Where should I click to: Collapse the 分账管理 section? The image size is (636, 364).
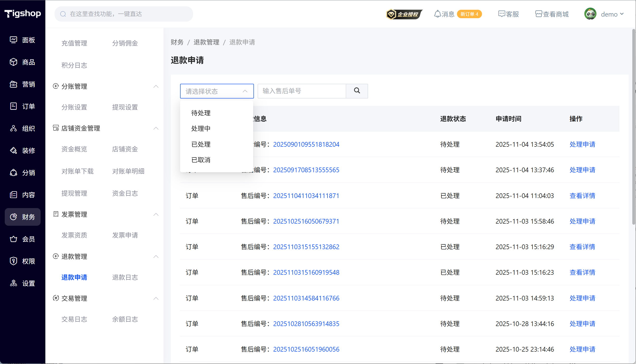(x=156, y=86)
